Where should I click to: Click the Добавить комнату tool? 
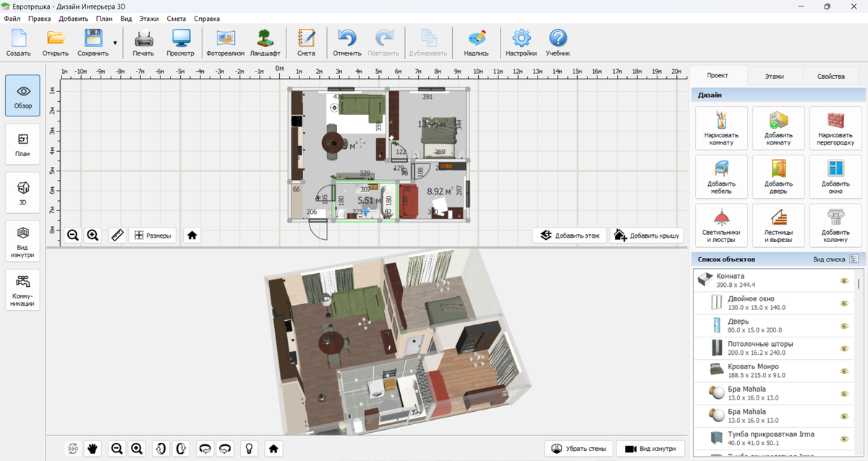coord(778,128)
